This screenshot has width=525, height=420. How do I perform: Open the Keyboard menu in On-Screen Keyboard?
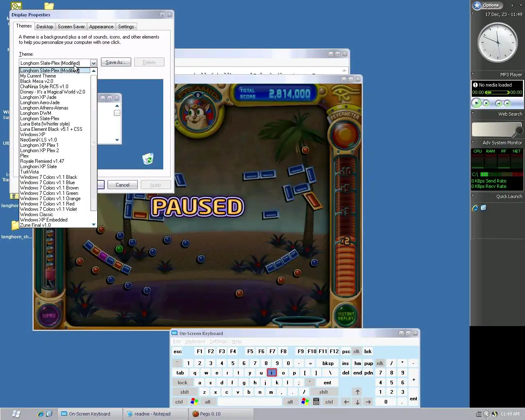(x=195, y=341)
